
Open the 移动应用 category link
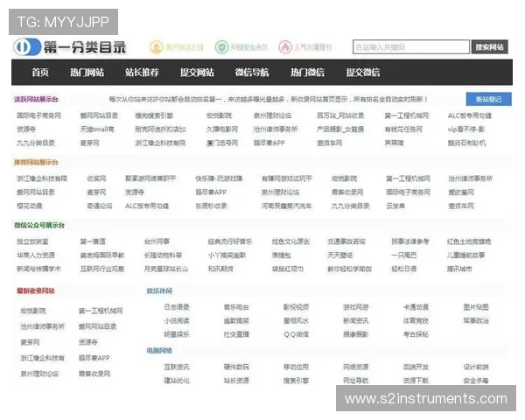(296, 367)
